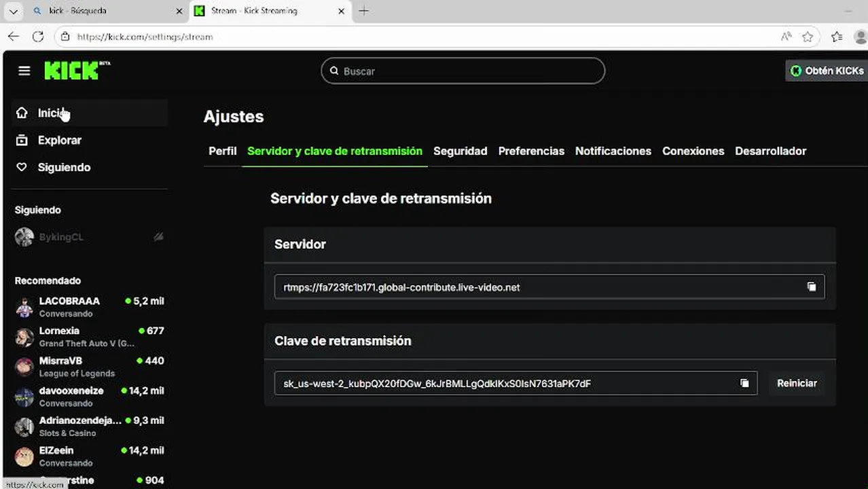Copy the stream key to clipboard
The image size is (868, 489).
pyautogui.click(x=744, y=383)
